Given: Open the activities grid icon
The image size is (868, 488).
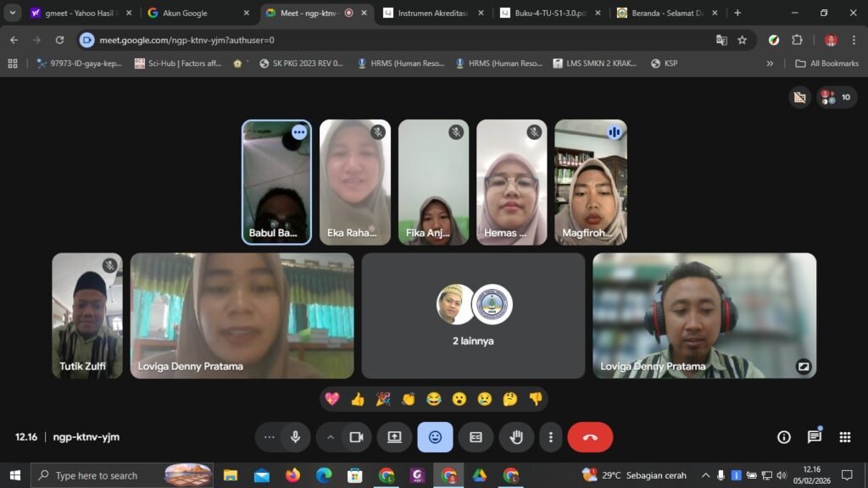Looking at the screenshot, I should [x=844, y=437].
